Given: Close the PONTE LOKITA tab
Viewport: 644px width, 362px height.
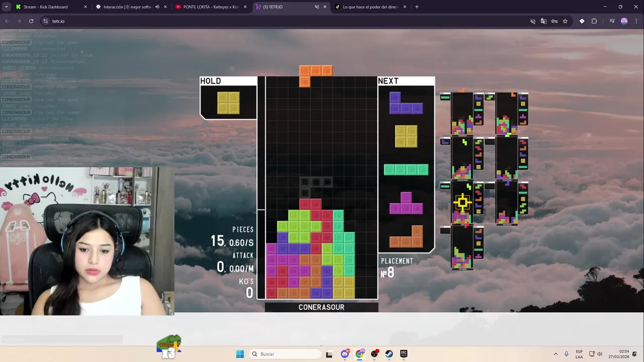Looking at the screenshot, I should [245, 7].
